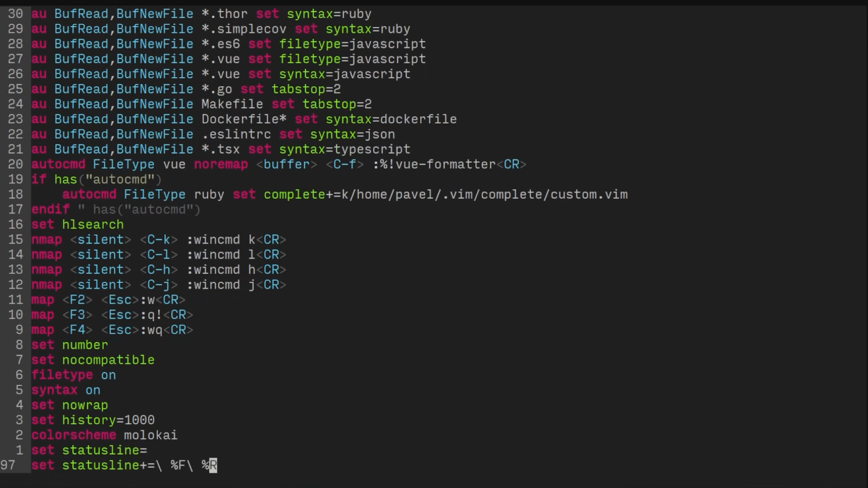Click on the nocompatible setting
Screen dimensions: 868x488
tap(108, 360)
